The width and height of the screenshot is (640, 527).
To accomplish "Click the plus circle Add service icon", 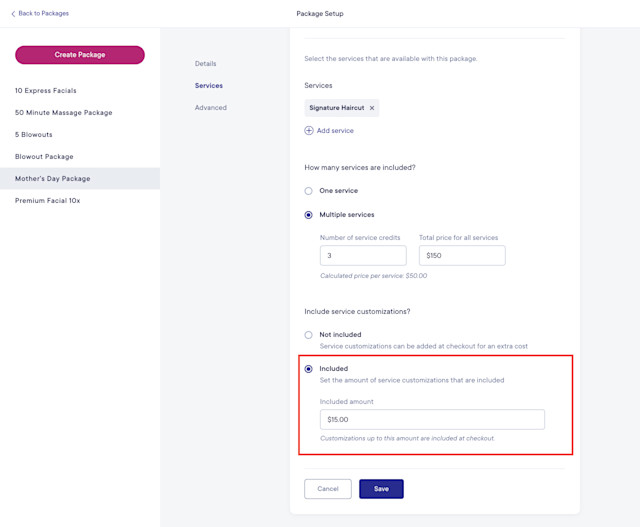I will pyautogui.click(x=309, y=131).
